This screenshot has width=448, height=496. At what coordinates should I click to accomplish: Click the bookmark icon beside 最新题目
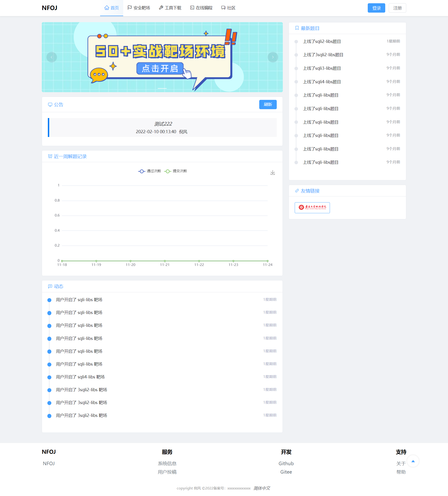point(297,28)
